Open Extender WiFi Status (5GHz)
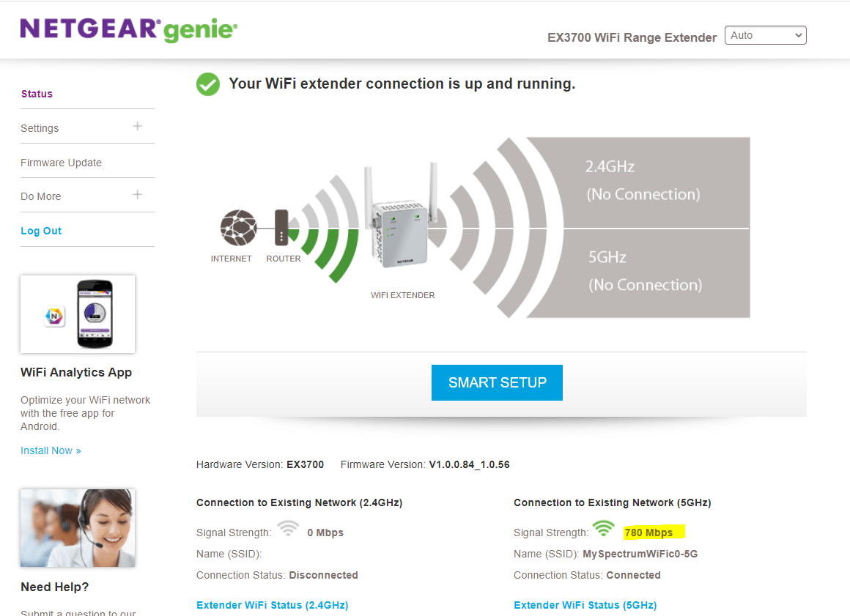This screenshot has height=616, width=850. point(585,605)
